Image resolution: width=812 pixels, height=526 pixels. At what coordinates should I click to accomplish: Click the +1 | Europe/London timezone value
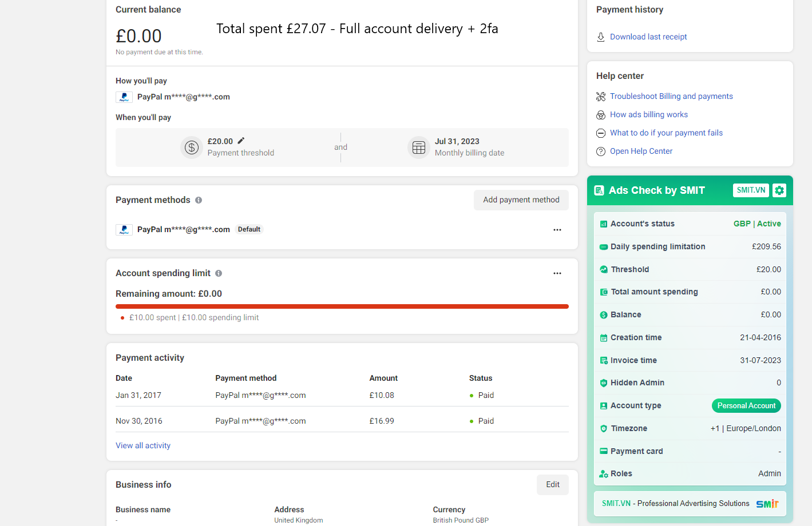(x=746, y=429)
